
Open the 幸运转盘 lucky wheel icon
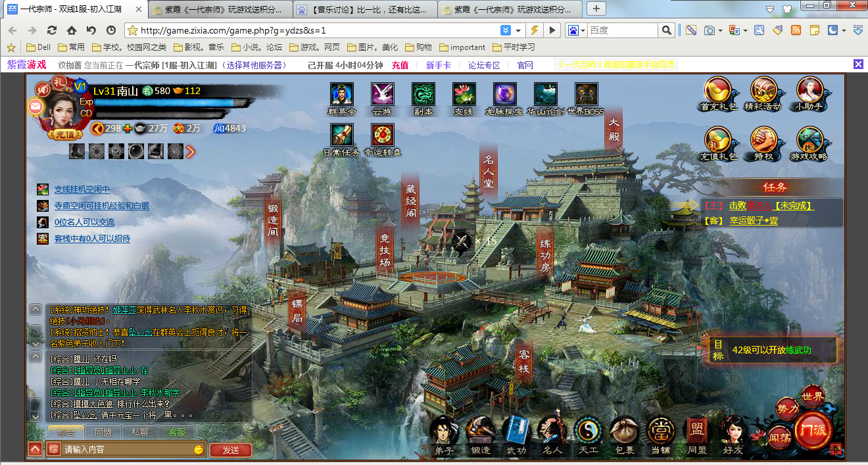tap(382, 139)
